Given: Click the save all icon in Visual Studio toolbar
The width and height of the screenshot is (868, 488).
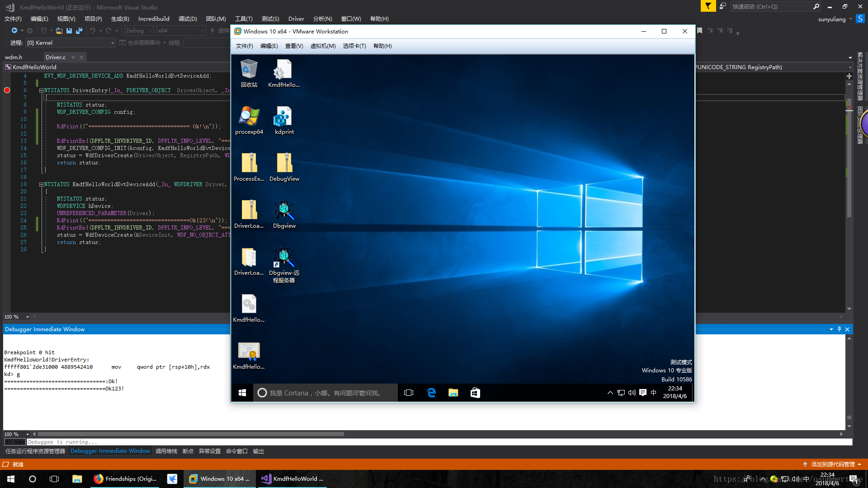Looking at the screenshot, I should (79, 30).
